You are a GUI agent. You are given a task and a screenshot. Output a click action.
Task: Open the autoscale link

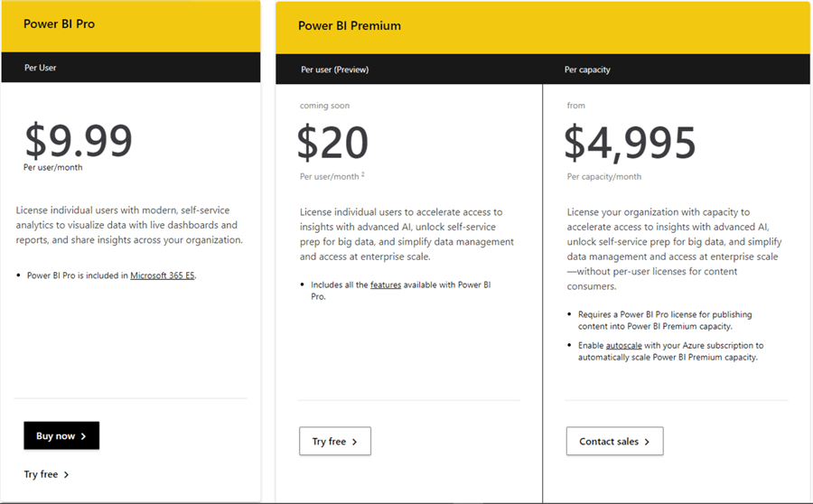point(623,345)
